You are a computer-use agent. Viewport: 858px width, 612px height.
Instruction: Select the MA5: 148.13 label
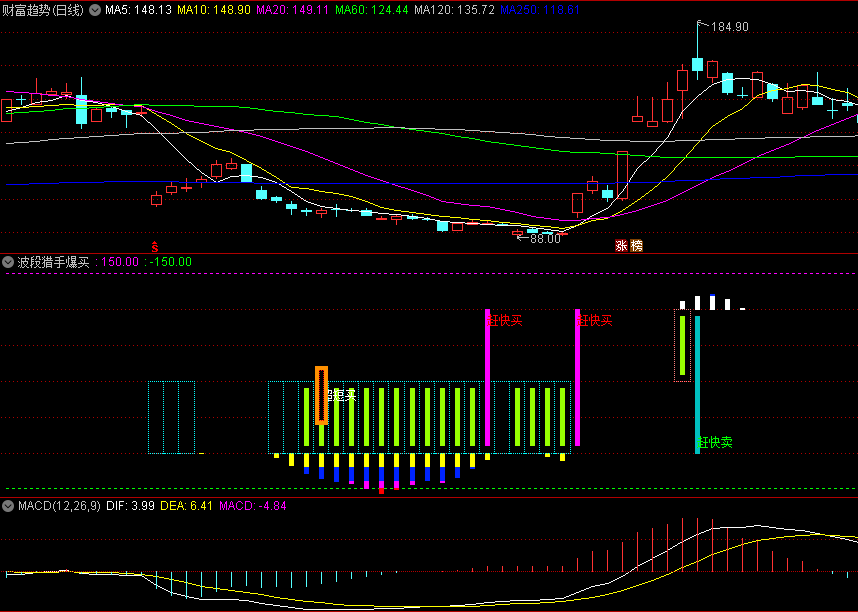tap(138, 10)
